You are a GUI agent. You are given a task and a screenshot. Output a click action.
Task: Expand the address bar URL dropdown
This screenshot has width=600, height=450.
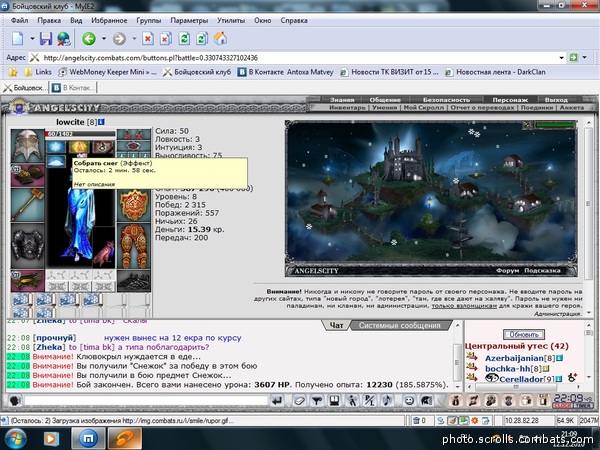(x=561, y=58)
